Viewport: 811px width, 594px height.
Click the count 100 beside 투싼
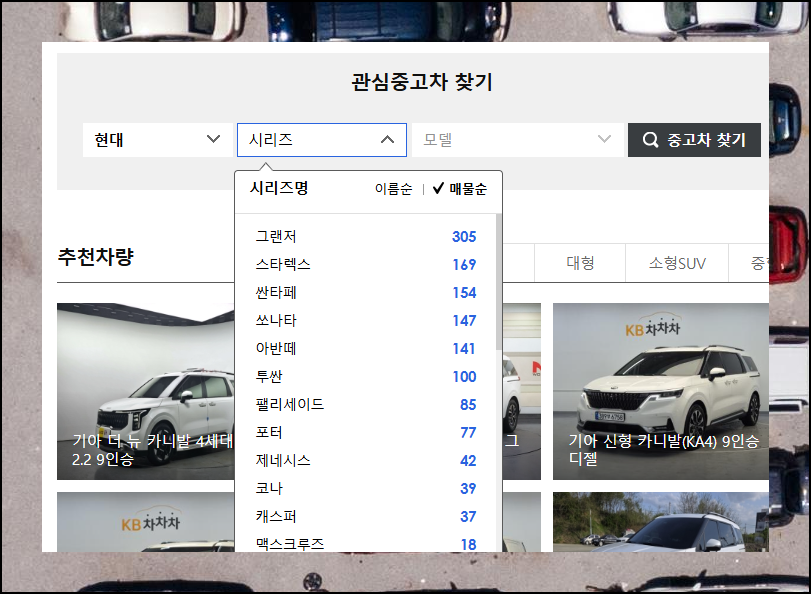click(x=464, y=376)
